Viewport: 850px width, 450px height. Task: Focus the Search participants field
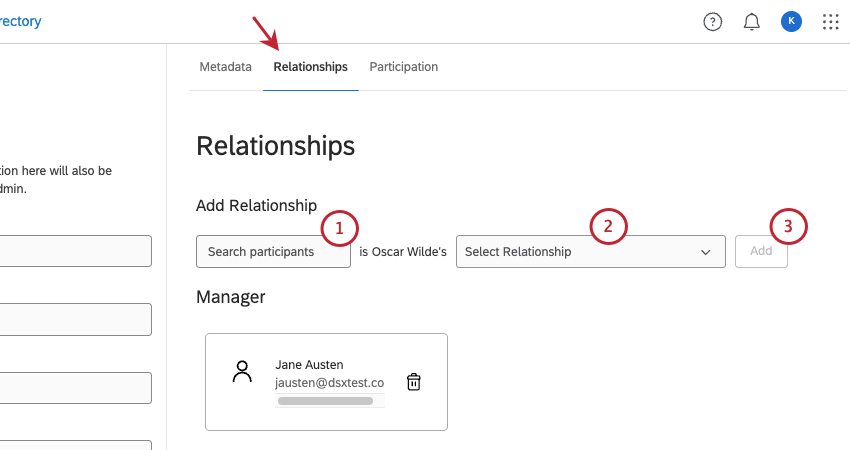(x=272, y=252)
